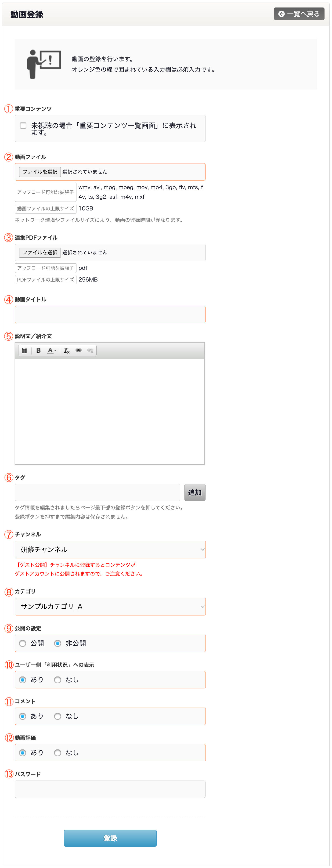The height and width of the screenshot is (868, 332).
Task: Click ファイルを選択 for 動画ファイル
Action: pyautogui.click(x=40, y=172)
